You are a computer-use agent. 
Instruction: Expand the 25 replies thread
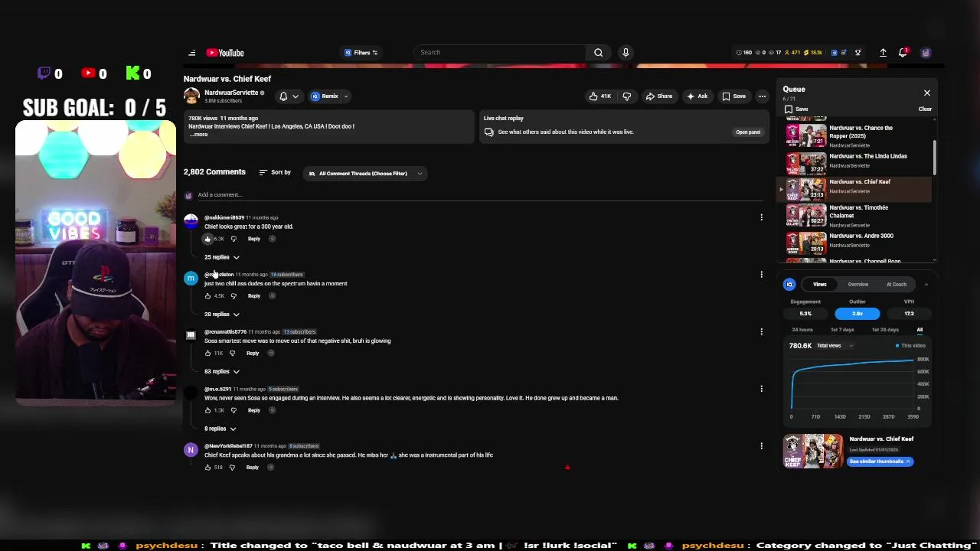click(221, 257)
